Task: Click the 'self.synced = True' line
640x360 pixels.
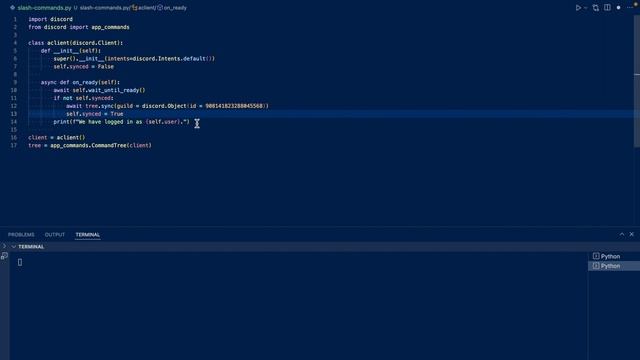Action: pyautogui.click(x=95, y=114)
